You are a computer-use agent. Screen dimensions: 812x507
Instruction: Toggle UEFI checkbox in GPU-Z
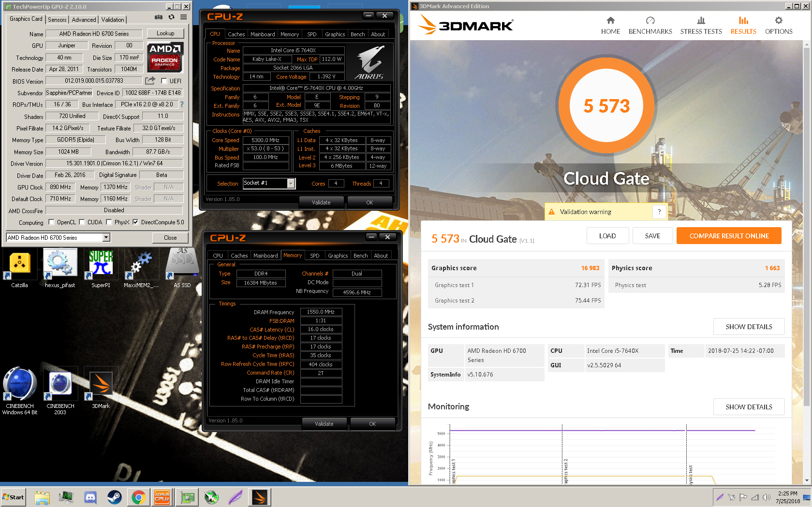point(164,81)
